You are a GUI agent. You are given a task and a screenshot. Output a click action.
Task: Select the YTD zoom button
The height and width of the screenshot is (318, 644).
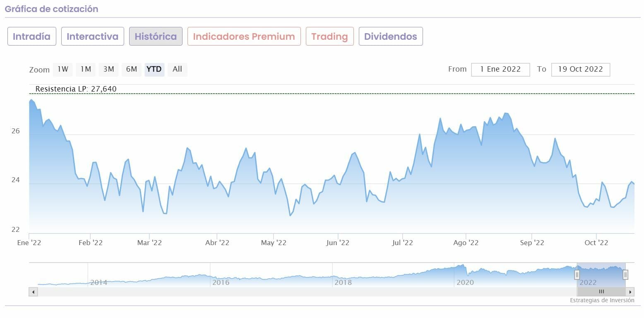point(154,69)
